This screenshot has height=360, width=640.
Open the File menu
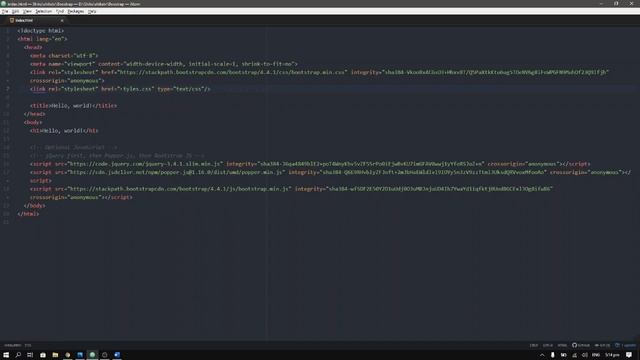click(x=5, y=11)
